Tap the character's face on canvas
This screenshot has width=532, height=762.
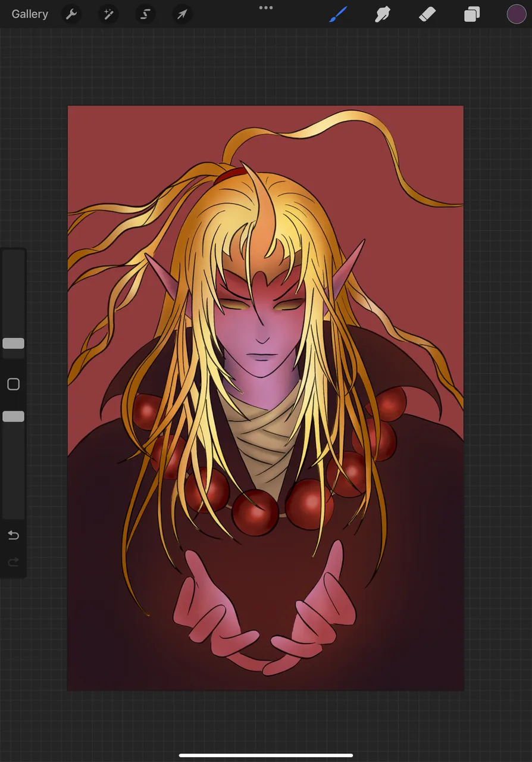[x=261, y=324]
